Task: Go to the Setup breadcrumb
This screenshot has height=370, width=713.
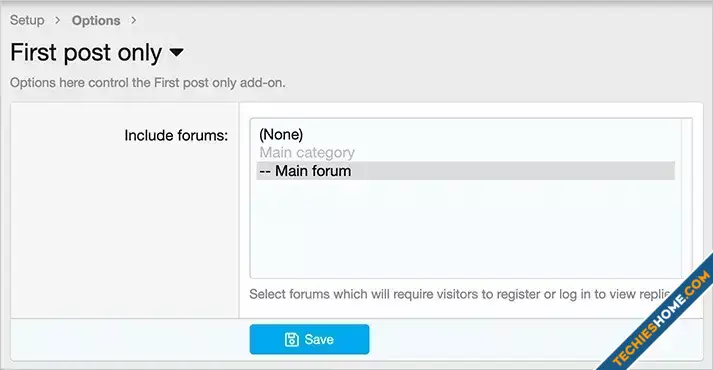Action: (x=27, y=20)
